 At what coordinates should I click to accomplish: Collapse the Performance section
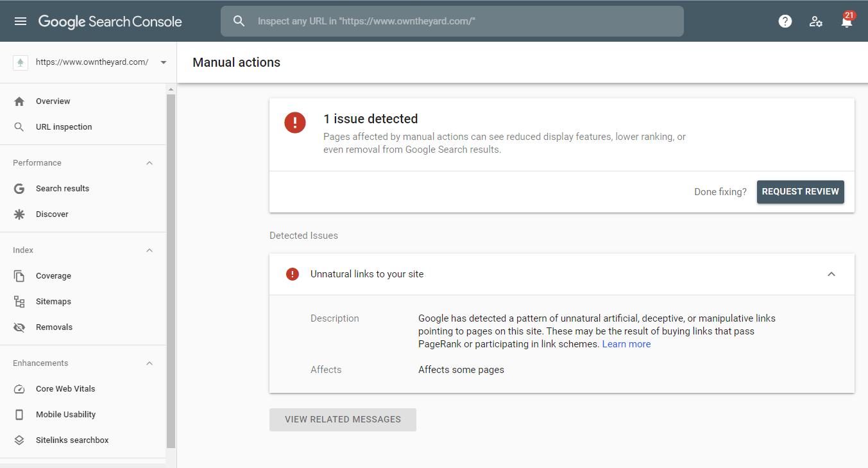(x=149, y=163)
